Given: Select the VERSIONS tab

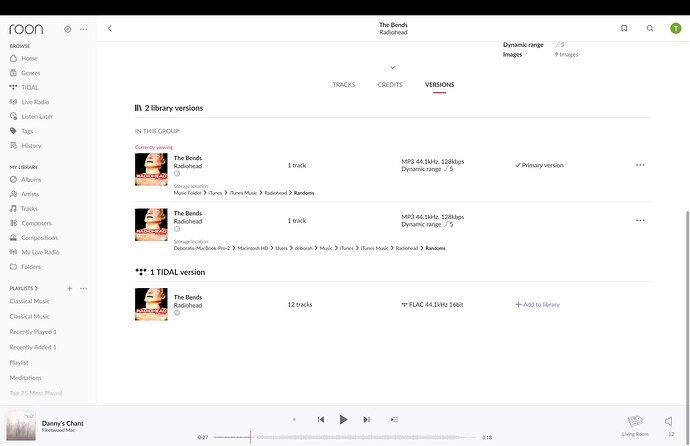Looking at the screenshot, I should click(439, 84).
